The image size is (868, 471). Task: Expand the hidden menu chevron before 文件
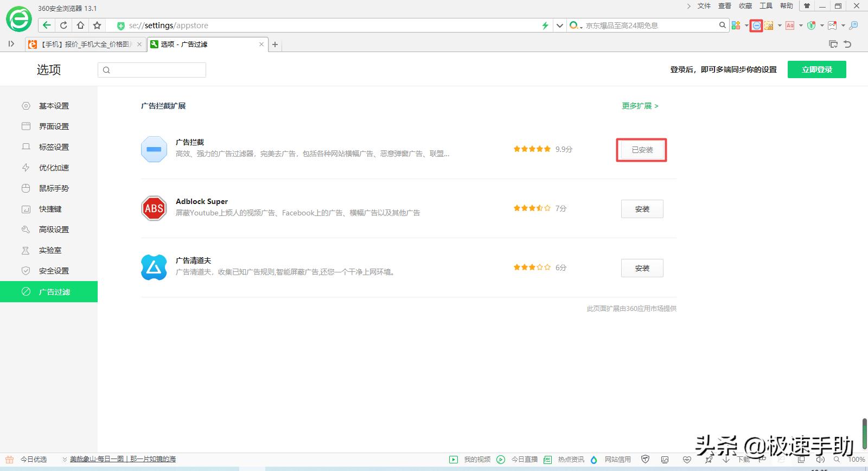coord(689,6)
